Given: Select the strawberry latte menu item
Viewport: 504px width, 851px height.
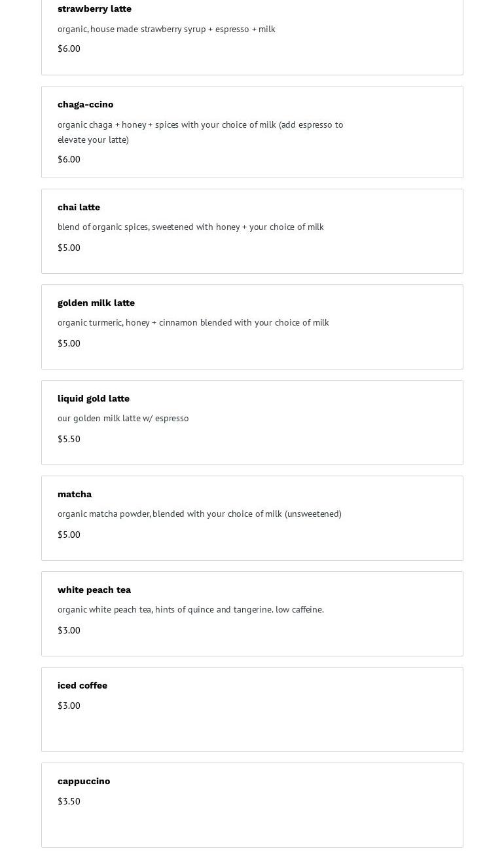Looking at the screenshot, I should tap(252, 37).
